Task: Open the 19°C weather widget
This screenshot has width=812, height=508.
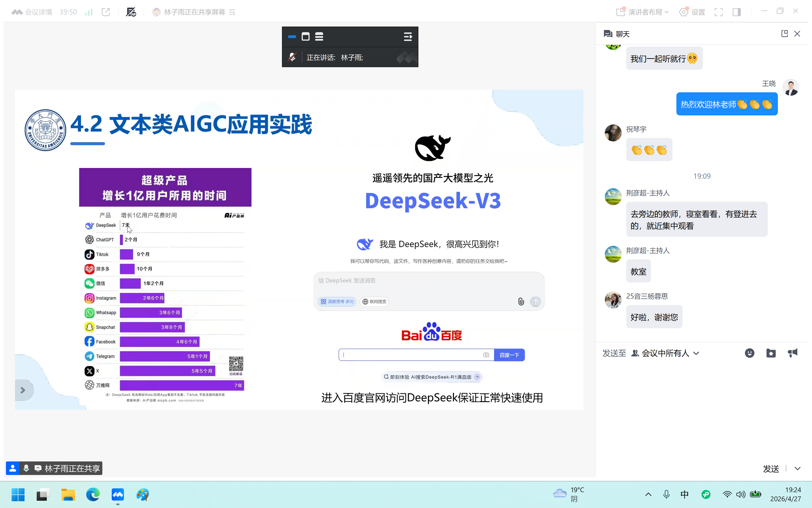Action: tap(569, 494)
